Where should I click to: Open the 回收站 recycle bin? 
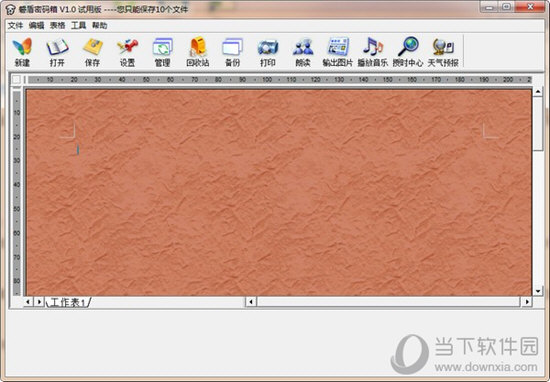pyautogui.click(x=197, y=52)
